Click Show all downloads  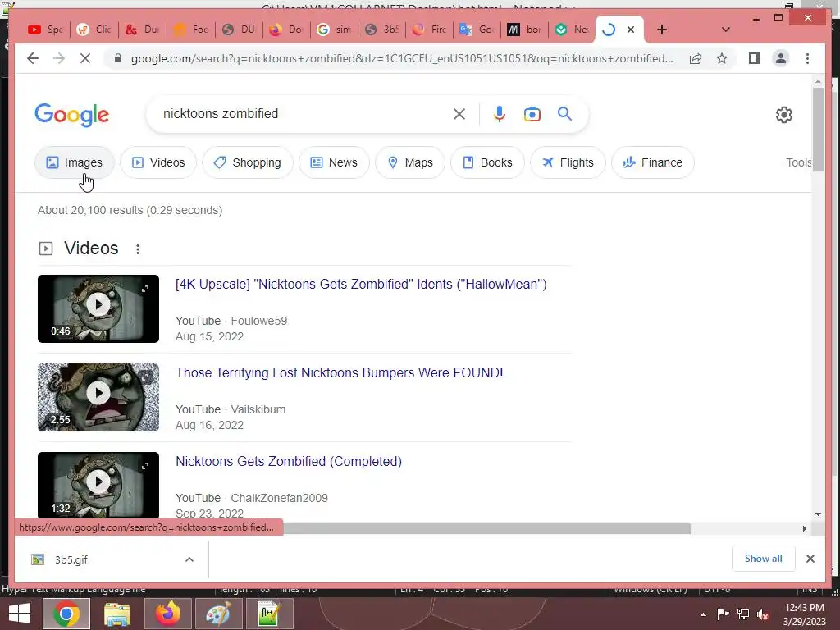point(764,559)
